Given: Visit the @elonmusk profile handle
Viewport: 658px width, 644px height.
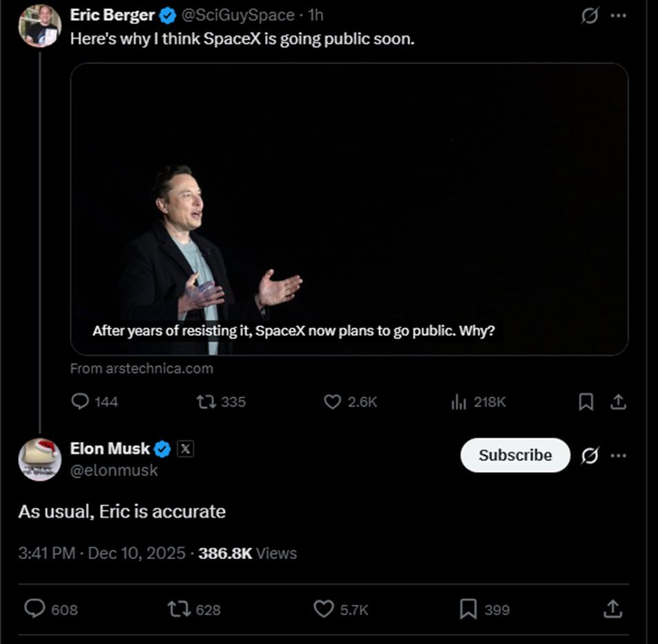Looking at the screenshot, I should [114, 471].
